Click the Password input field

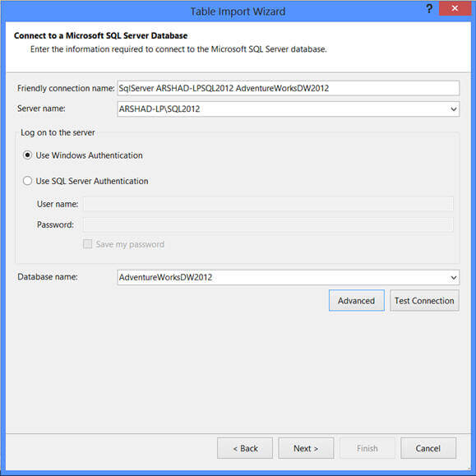tap(268, 224)
